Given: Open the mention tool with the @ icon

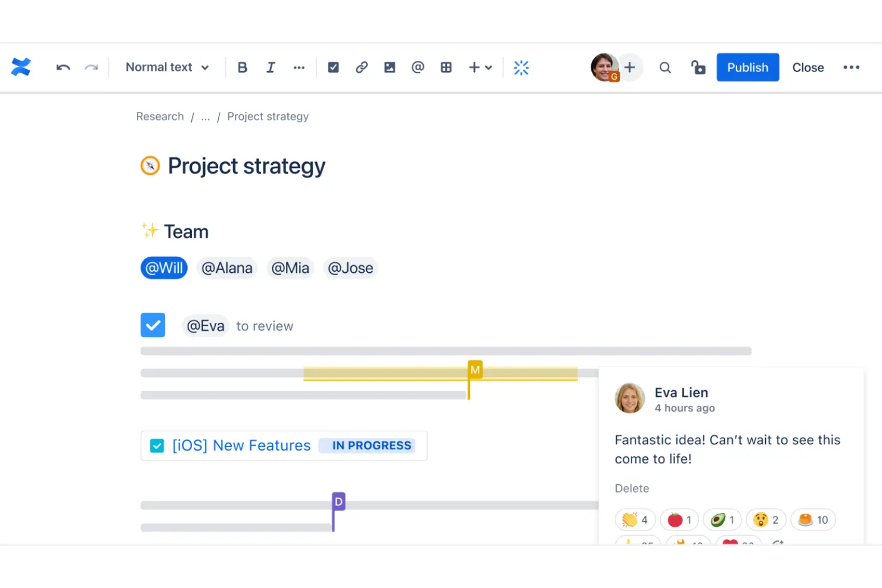Looking at the screenshot, I should 418,67.
